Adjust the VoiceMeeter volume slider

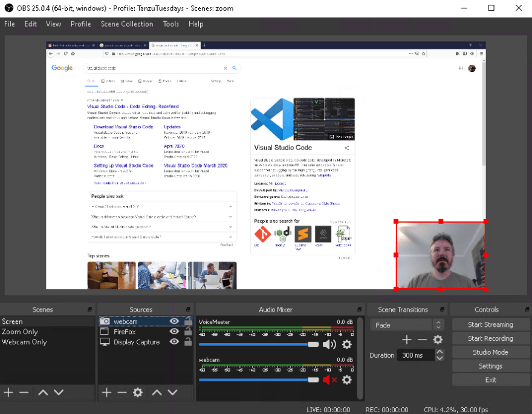click(259, 344)
